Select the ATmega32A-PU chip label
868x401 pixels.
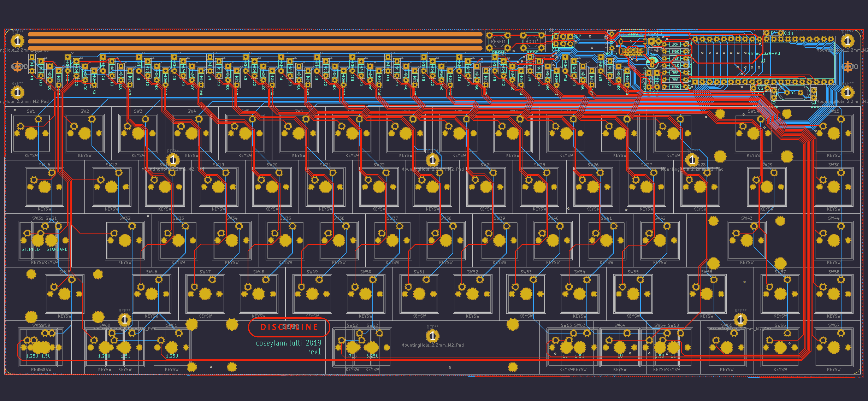click(764, 54)
